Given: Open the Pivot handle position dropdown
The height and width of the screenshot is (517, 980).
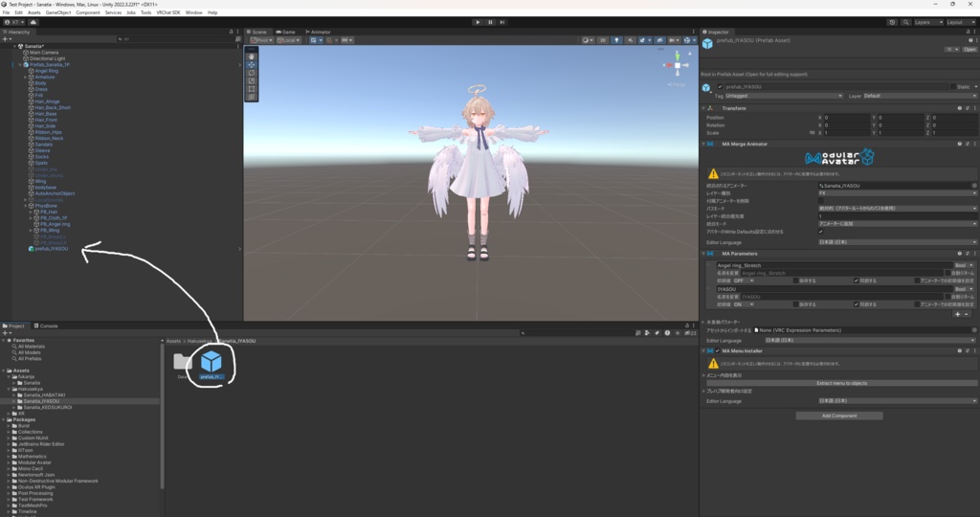Looking at the screenshot, I should [261, 40].
